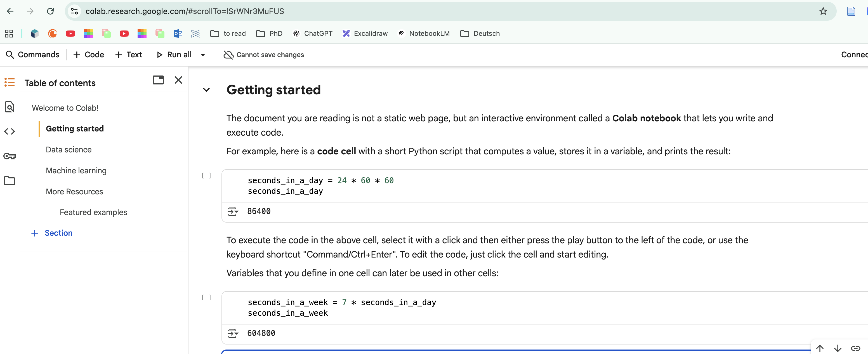868x354 pixels.
Task: Toggle the Table of contents sidebar icon
Action: [10, 82]
